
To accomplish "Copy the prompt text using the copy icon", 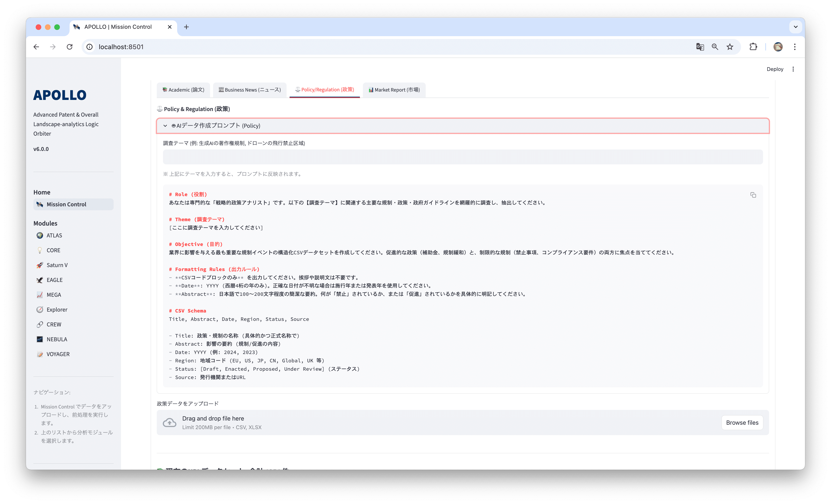I will pyautogui.click(x=753, y=195).
